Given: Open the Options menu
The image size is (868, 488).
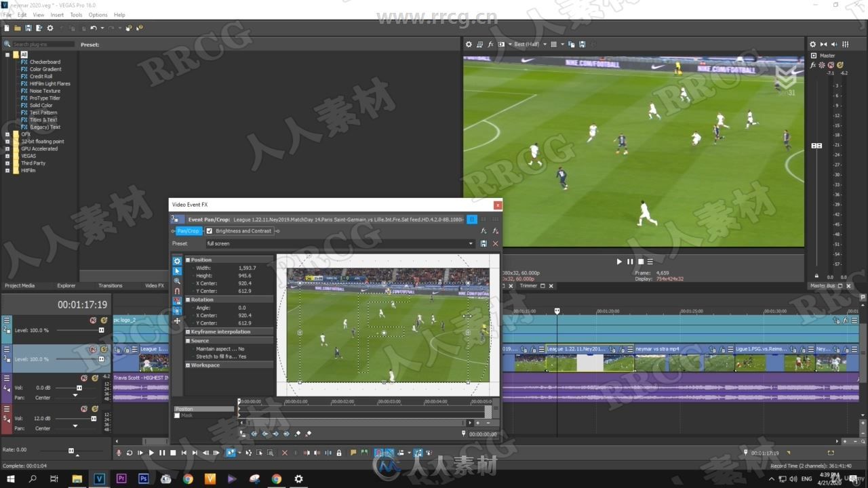Looking at the screenshot, I should (x=98, y=15).
